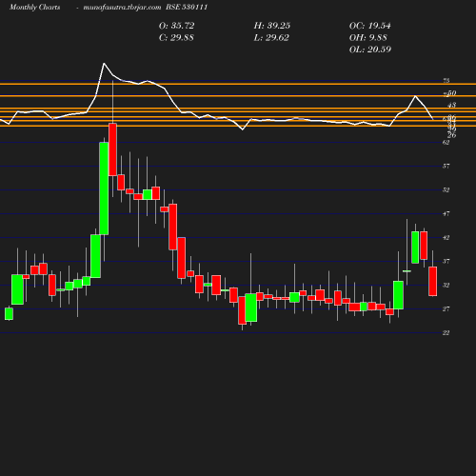Click the 62 price axis label
476x476 pixels.
[446, 143]
